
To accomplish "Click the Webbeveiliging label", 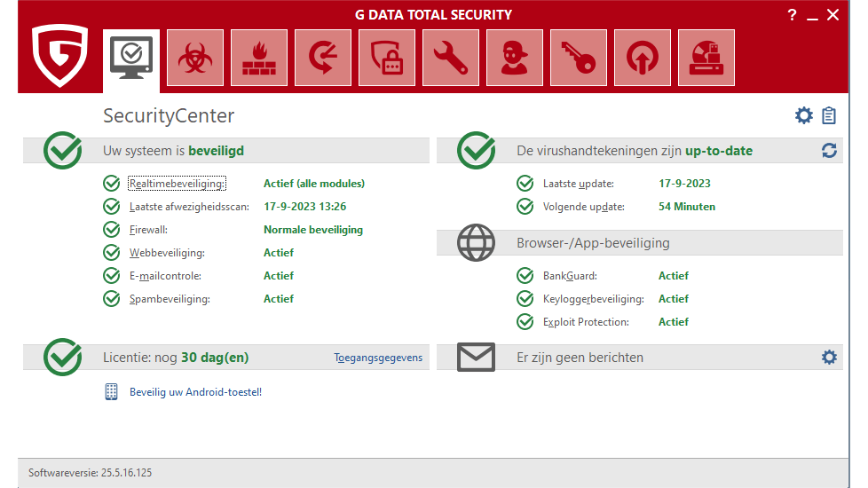I will 167,253.
